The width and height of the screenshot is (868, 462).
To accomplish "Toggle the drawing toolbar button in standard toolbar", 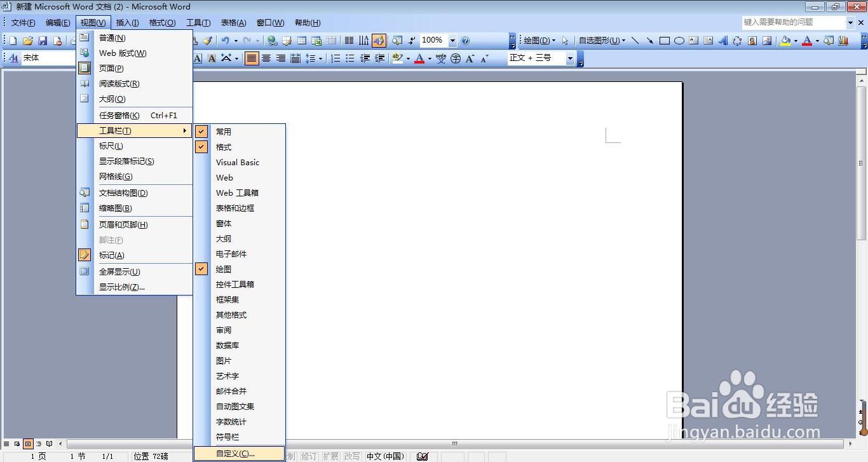I will click(379, 41).
